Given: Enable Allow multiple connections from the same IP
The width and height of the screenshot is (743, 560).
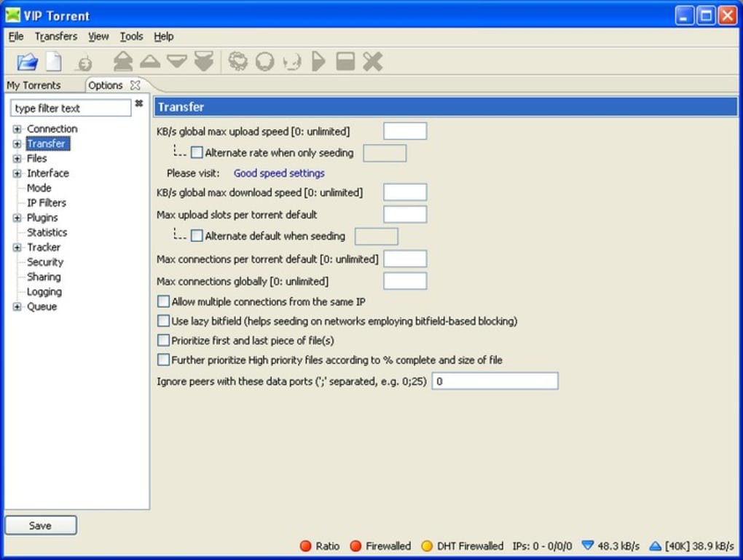Looking at the screenshot, I should (164, 301).
